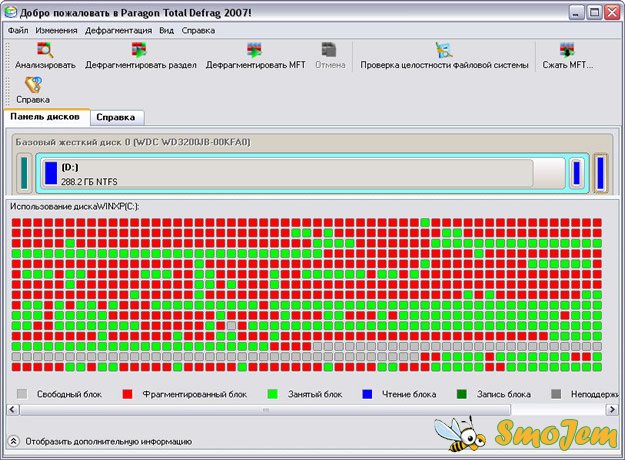Open the Изменения menu
625x460 pixels.
coord(56,31)
